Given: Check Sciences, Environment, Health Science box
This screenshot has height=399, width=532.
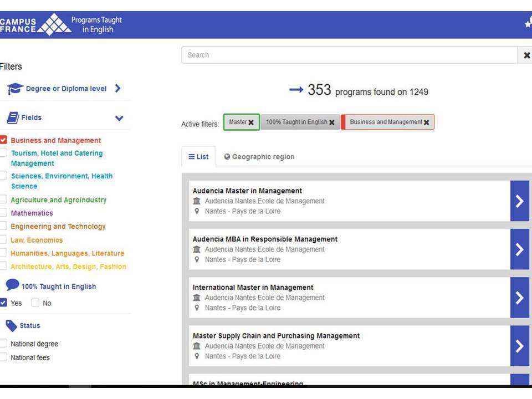Looking at the screenshot, I should [x=3, y=176].
